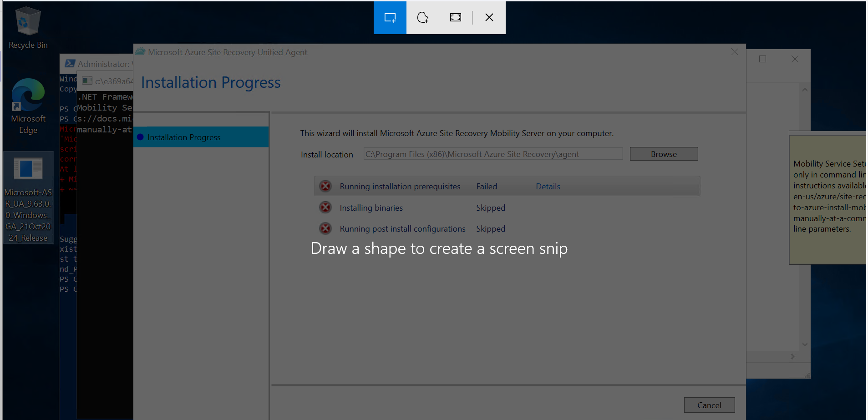Select the rectangular snip mode
Viewport: 868px width, 420px height.
[390, 18]
